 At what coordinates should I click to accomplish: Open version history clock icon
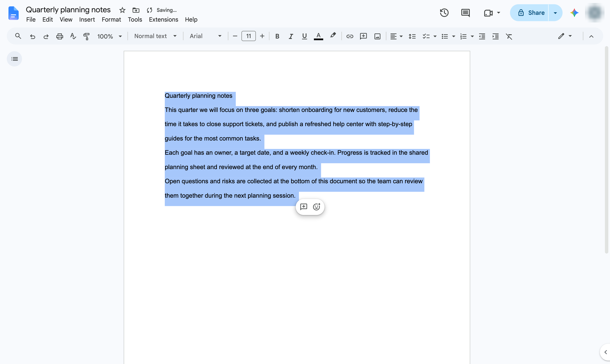click(x=444, y=13)
